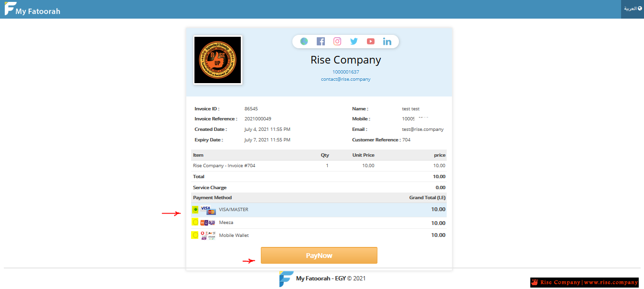
Task: Click the Mobile Wallet providers logo
Action: pos(208,235)
